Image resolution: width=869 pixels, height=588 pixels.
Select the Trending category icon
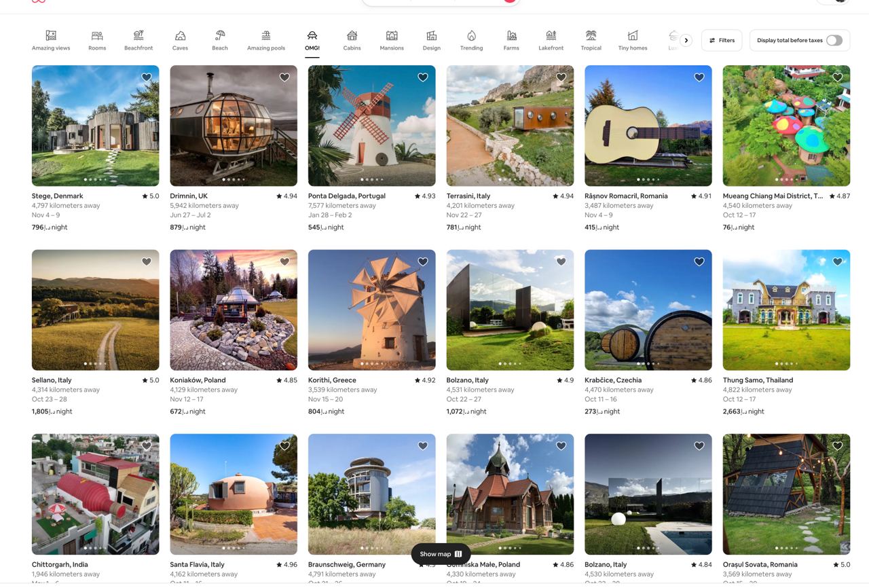pos(471,36)
